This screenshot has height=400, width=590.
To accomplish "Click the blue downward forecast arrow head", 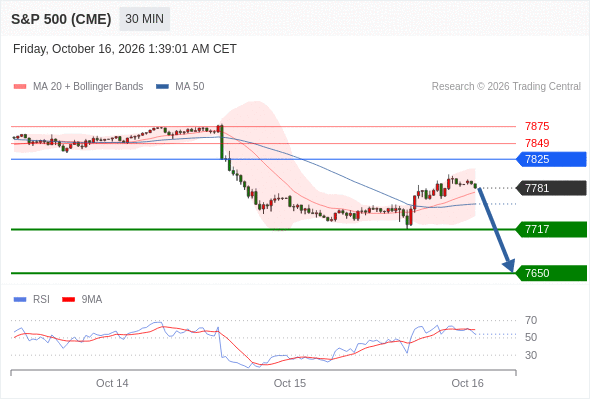I will tap(509, 266).
